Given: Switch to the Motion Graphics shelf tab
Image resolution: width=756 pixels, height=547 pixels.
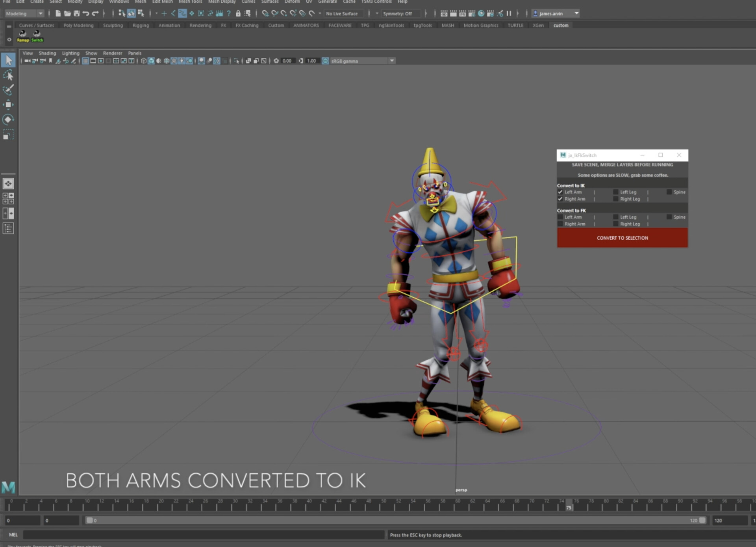Looking at the screenshot, I should pos(481,25).
